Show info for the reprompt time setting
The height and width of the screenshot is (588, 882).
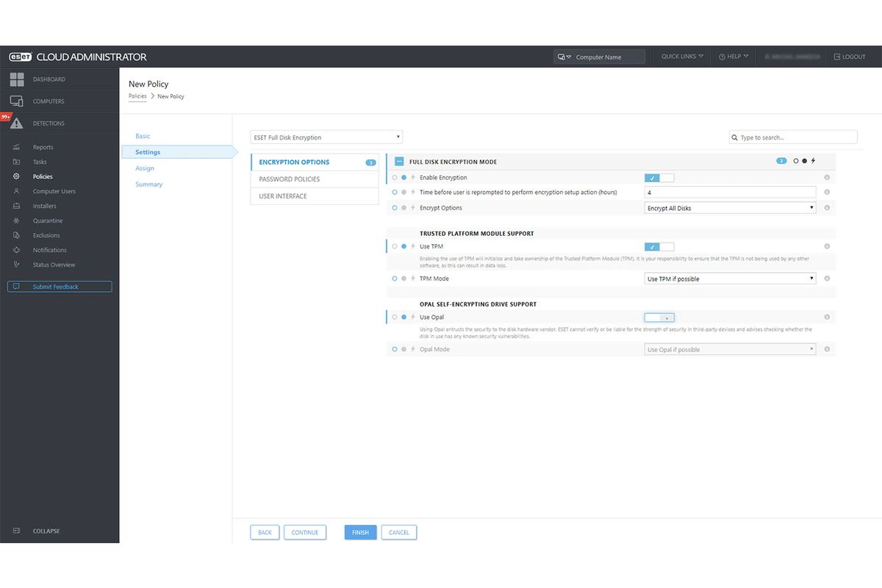point(827,192)
